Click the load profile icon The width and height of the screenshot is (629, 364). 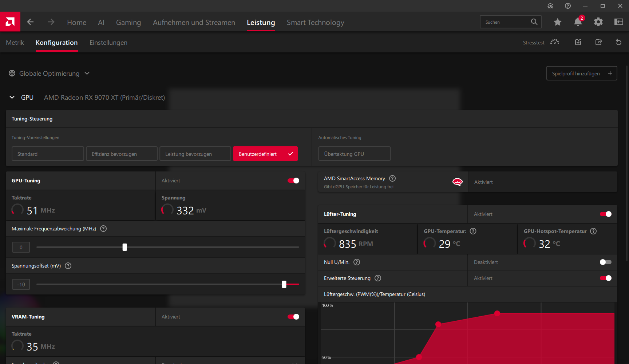point(578,42)
